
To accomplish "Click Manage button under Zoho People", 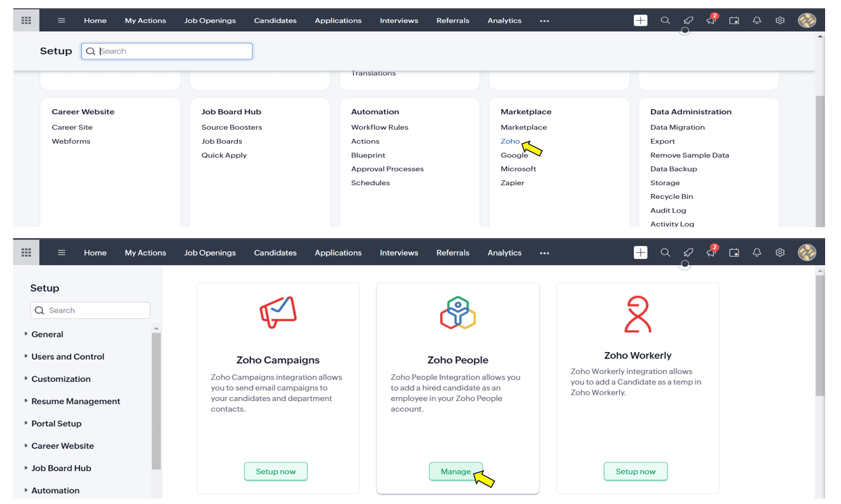I will [x=456, y=472].
